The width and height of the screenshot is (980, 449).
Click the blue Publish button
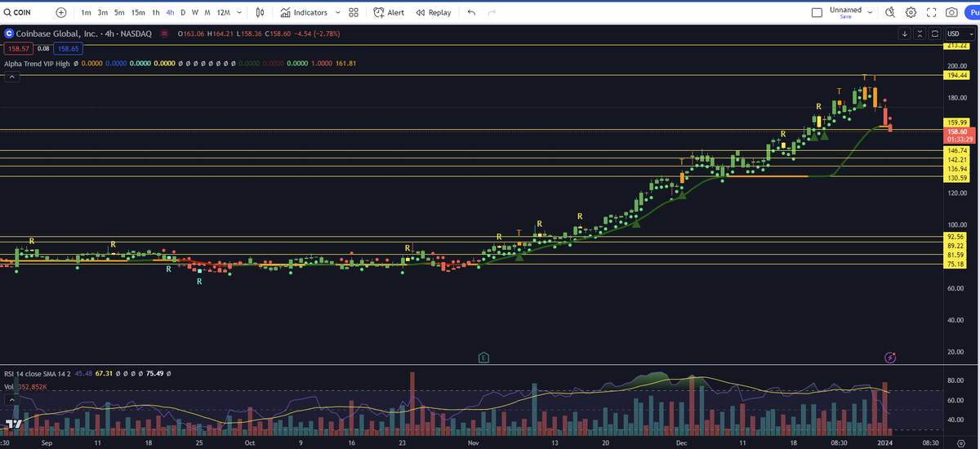(x=973, y=12)
